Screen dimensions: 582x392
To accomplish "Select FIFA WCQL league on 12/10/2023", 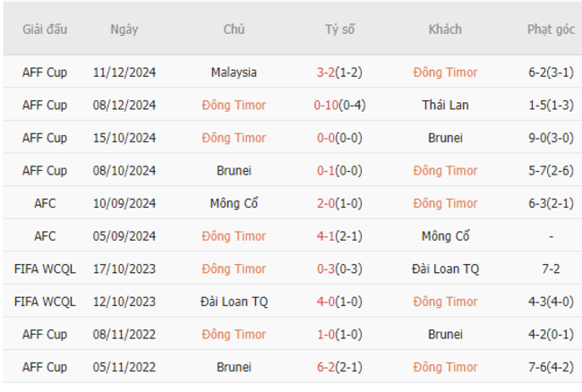I will (45, 302).
